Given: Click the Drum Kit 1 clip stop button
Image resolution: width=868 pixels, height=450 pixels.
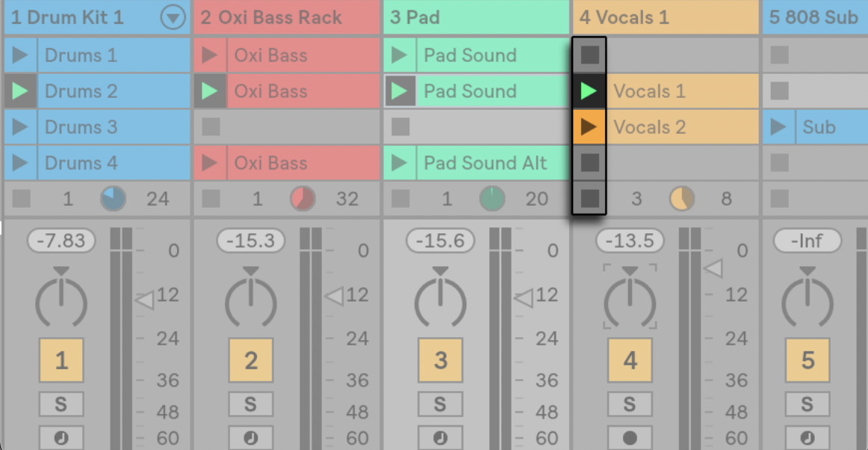Looking at the screenshot, I should [x=22, y=199].
